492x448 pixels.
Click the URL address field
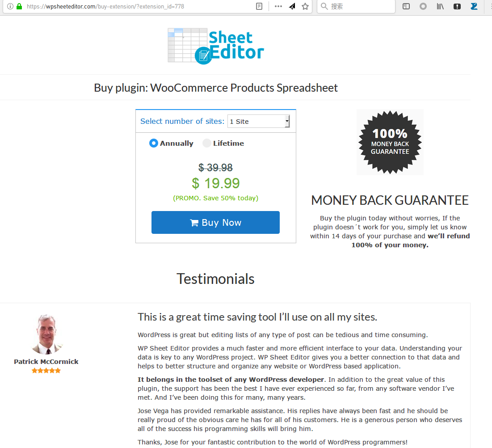click(138, 6)
